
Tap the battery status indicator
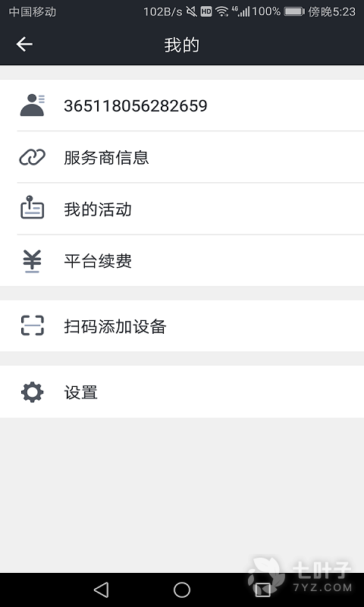click(x=294, y=11)
